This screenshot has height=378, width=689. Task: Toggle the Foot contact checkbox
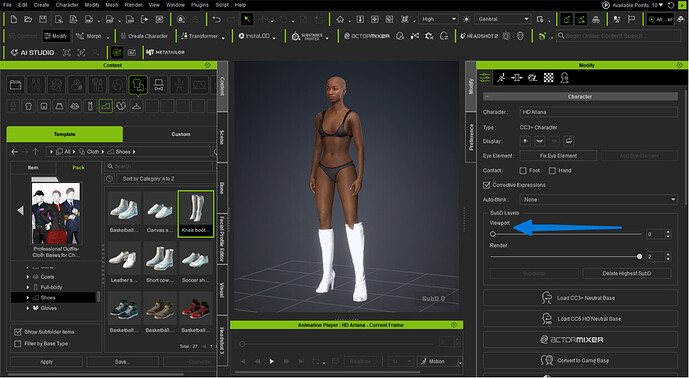tap(523, 171)
